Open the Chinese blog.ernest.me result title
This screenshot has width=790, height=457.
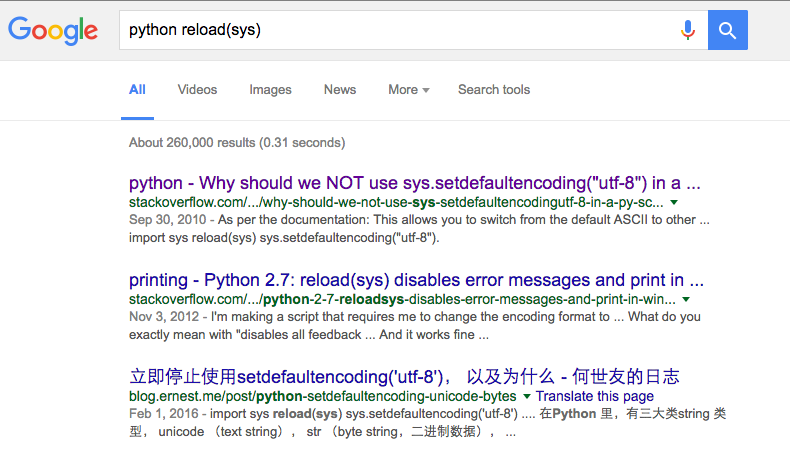404,377
